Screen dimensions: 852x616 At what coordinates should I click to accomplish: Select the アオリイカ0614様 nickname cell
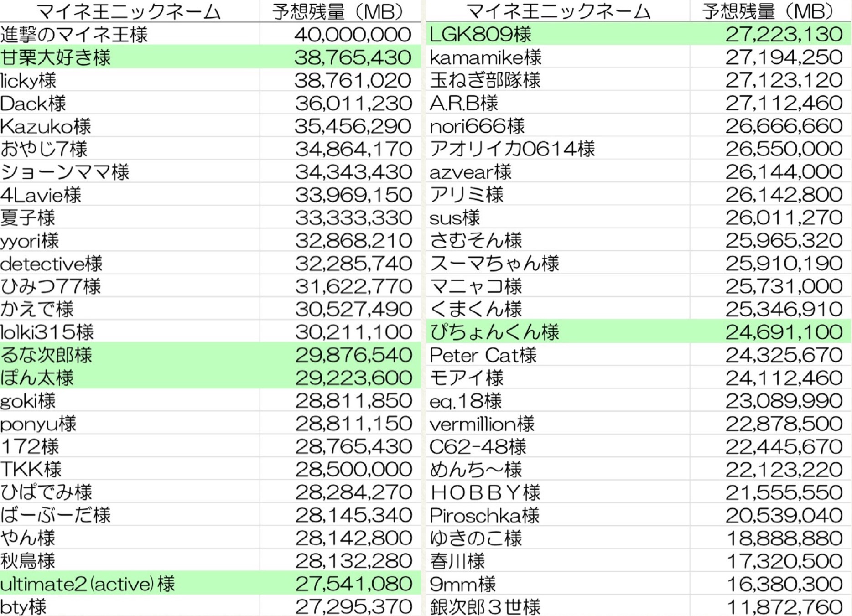512,149
